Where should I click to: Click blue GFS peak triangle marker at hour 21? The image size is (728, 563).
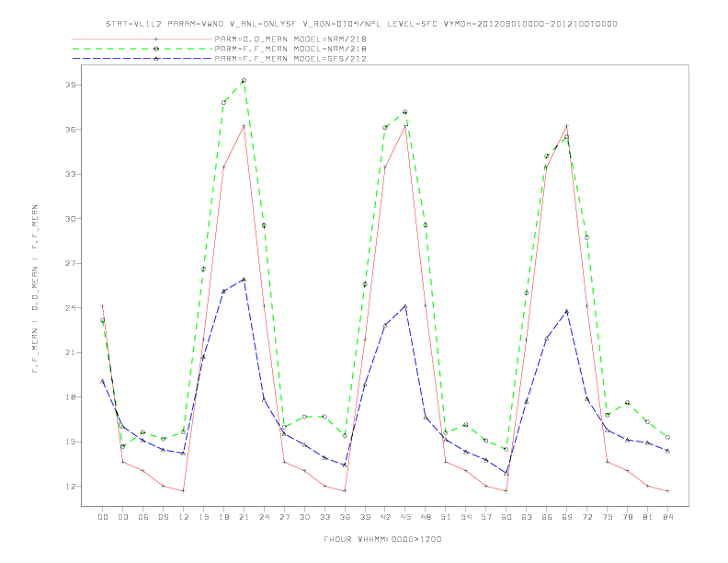[244, 280]
